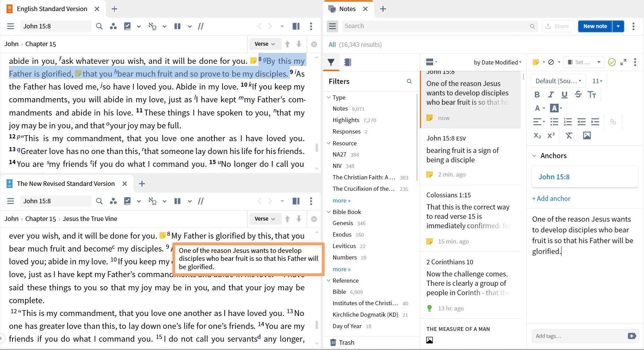Click reading plan checkmark icon in ESV toolbar
The height and width of the screenshot is (350, 644).
click(x=128, y=26)
